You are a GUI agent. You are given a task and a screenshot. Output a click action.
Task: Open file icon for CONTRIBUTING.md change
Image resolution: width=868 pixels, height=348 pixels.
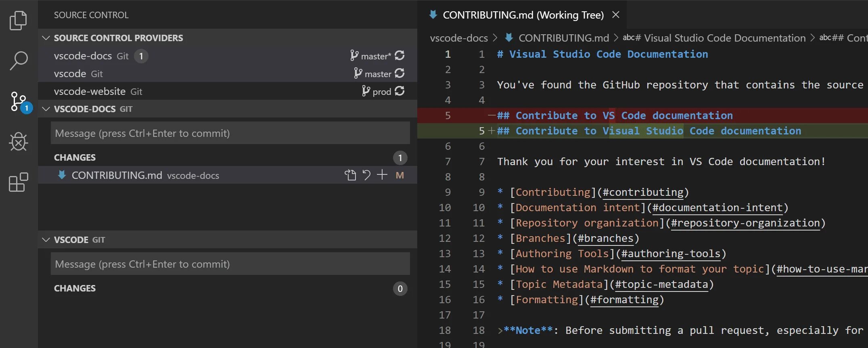(x=350, y=175)
